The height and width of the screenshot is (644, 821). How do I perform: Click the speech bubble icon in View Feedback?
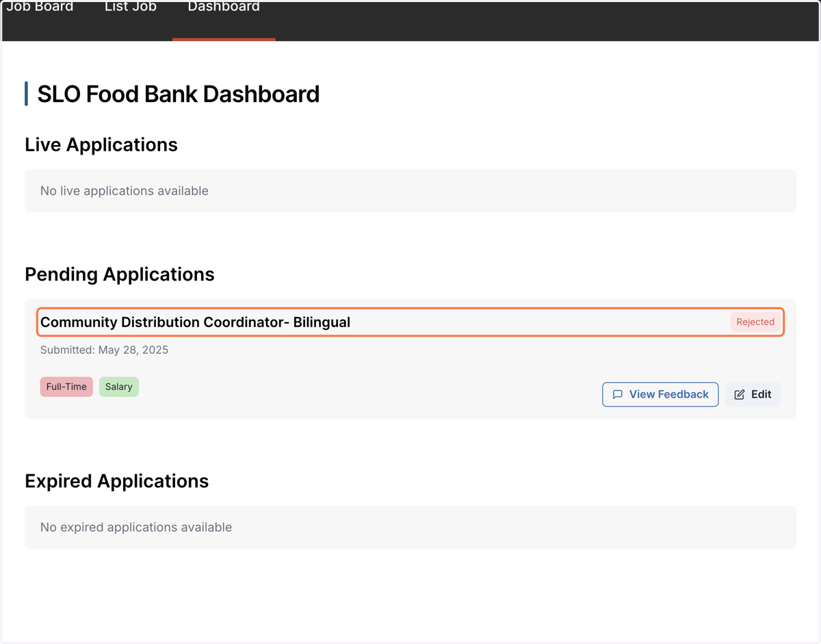point(618,394)
